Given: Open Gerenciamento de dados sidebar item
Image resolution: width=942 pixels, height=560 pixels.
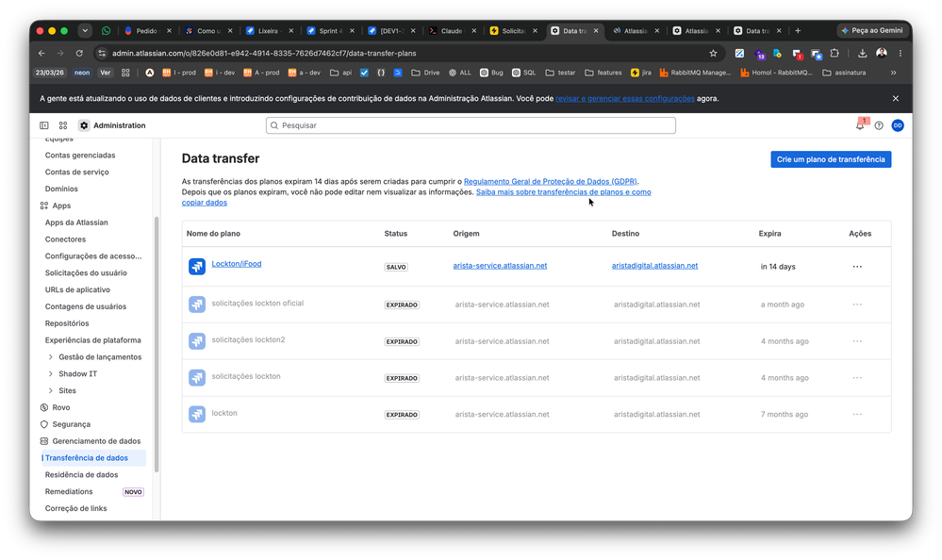Looking at the screenshot, I should coord(96,441).
